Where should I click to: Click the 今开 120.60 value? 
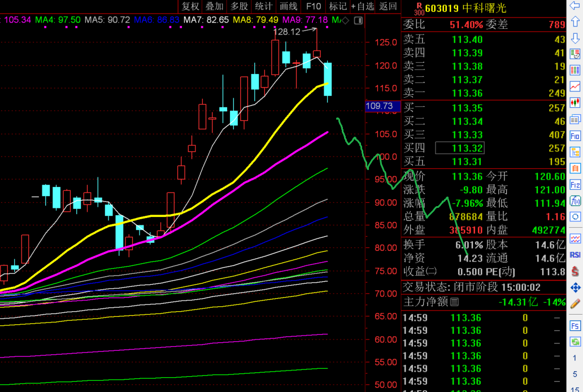(x=550, y=177)
